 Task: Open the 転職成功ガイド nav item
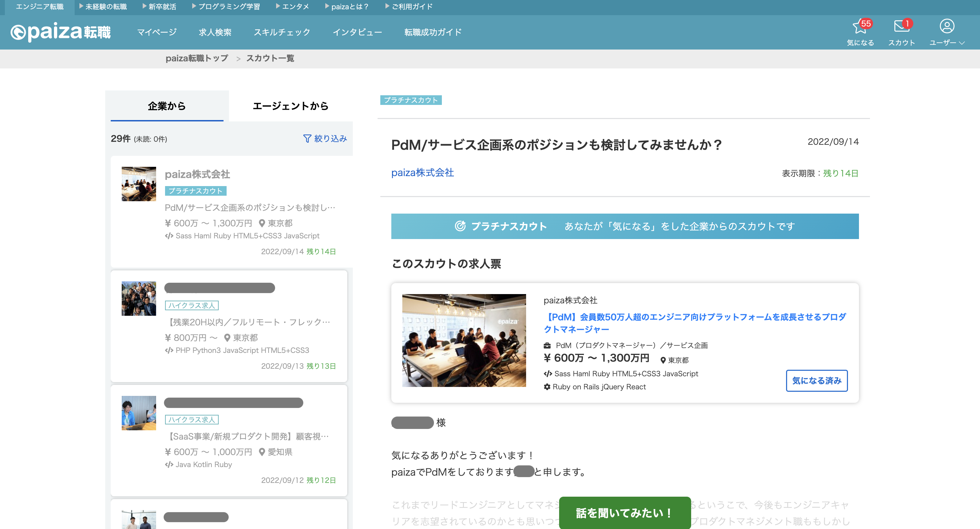[433, 32]
